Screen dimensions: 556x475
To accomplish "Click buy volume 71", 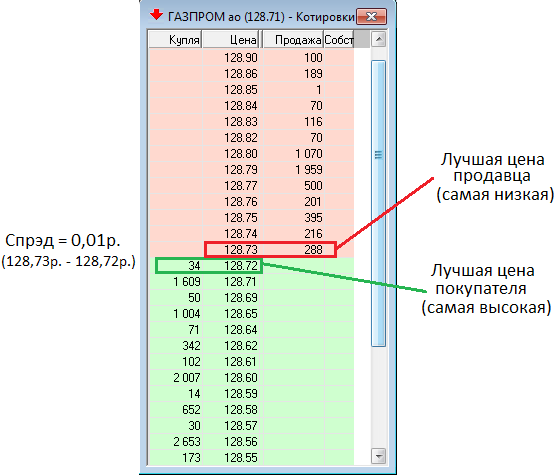I will 176,330.
